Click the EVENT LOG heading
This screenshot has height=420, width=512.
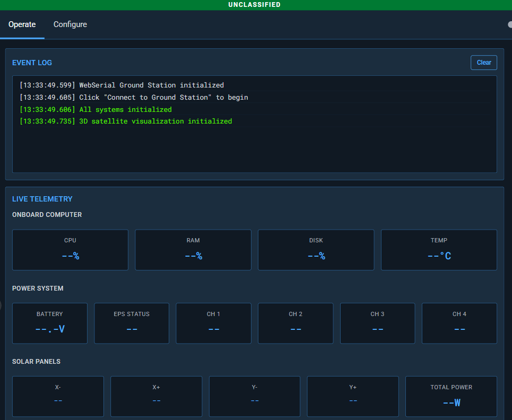32,63
